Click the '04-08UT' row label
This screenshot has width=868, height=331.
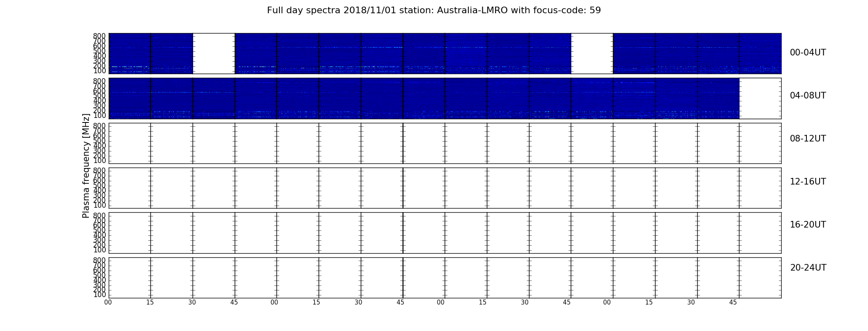tap(808, 96)
